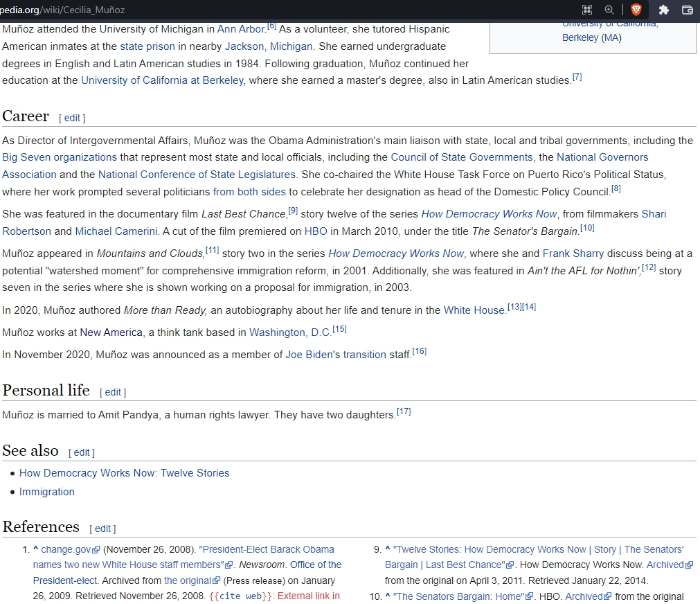Open National Conference of State Legislatures link
The width and height of the screenshot is (700, 604).
[x=197, y=175]
